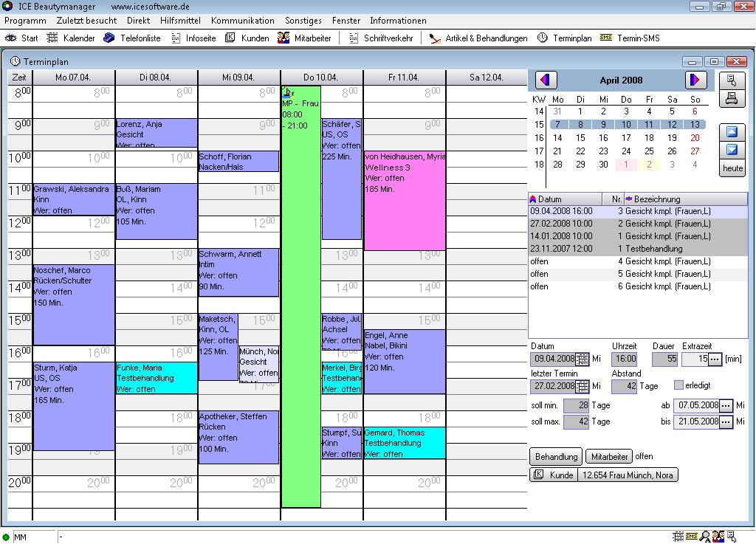Click the blue down-arrow button

coord(731,150)
